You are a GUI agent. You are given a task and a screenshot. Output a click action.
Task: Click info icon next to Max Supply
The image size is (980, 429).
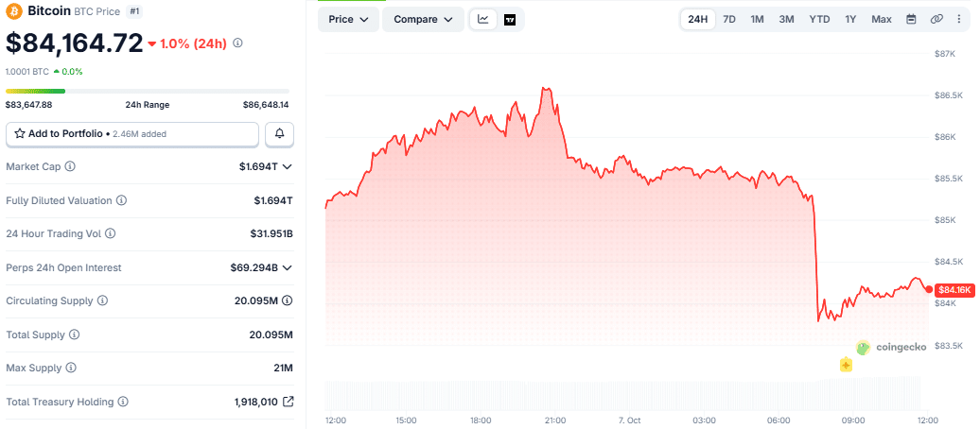click(71, 368)
